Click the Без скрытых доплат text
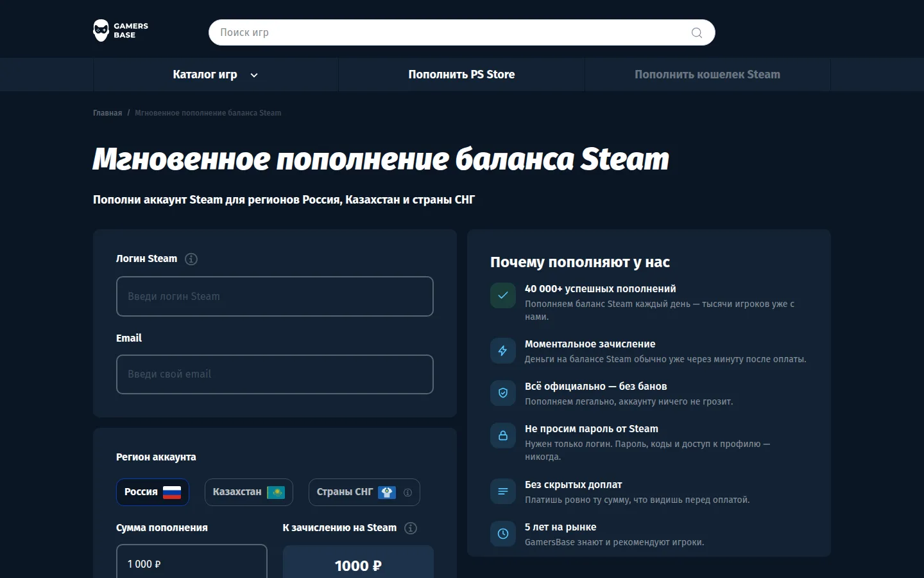This screenshot has width=924, height=578. point(574,485)
